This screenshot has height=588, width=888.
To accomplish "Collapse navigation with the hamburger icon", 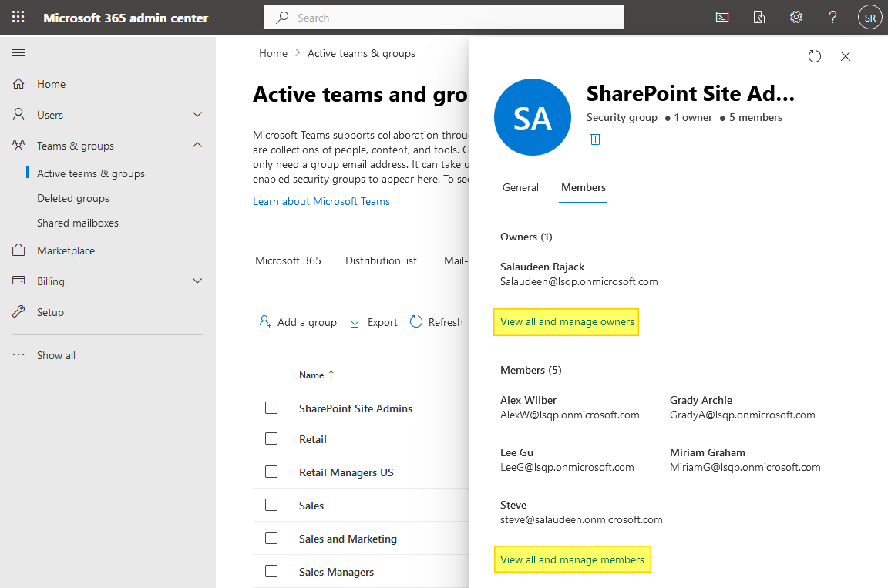I will [x=18, y=52].
